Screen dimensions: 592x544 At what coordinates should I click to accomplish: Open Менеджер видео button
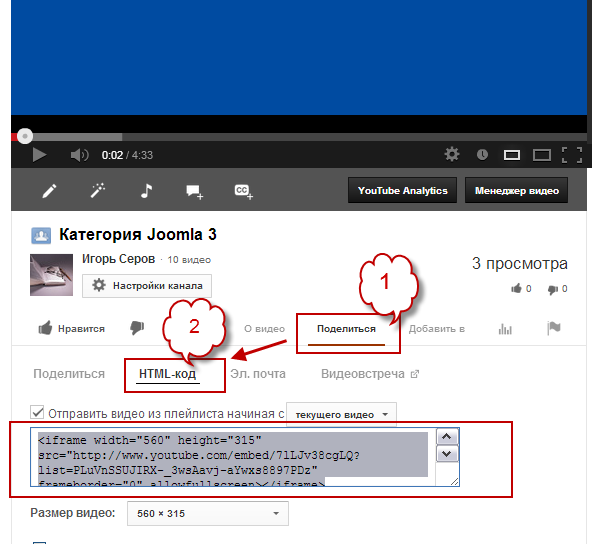coord(516,190)
